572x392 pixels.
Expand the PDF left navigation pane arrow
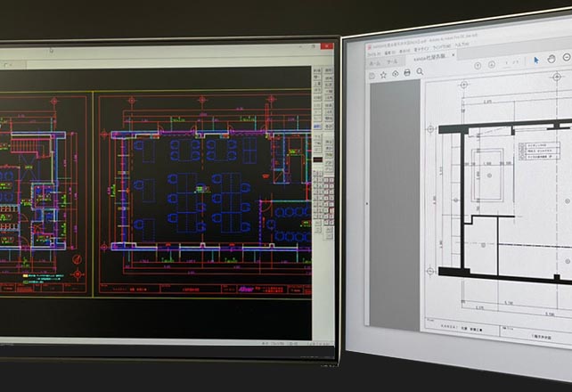pos(367,203)
